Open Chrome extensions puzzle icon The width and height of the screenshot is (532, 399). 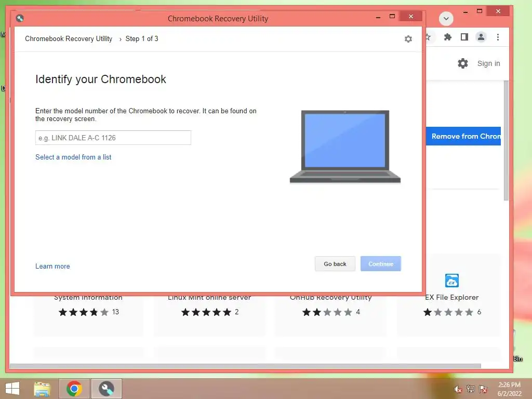(x=447, y=37)
